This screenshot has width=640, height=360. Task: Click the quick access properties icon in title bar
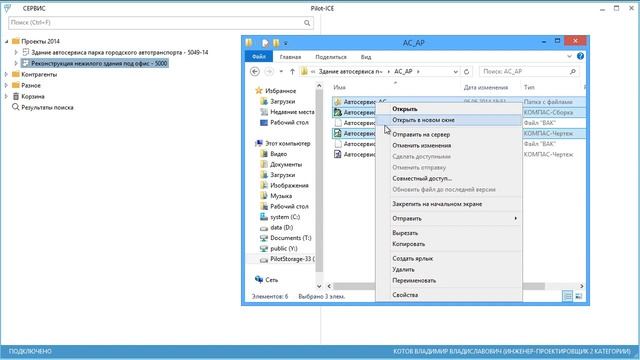tap(265, 43)
